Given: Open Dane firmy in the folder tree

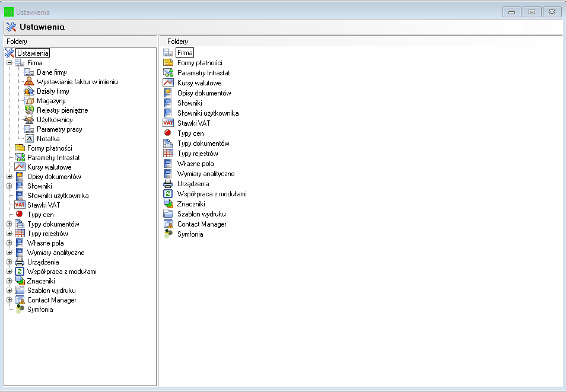Looking at the screenshot, I should click(x=52, y=72).
